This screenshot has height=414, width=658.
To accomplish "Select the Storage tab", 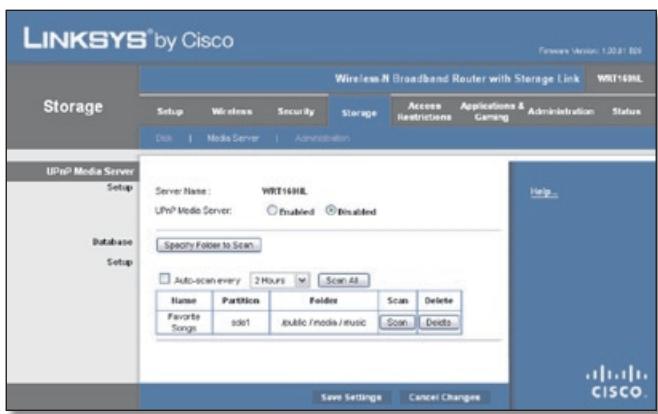I will pos(359,113).
